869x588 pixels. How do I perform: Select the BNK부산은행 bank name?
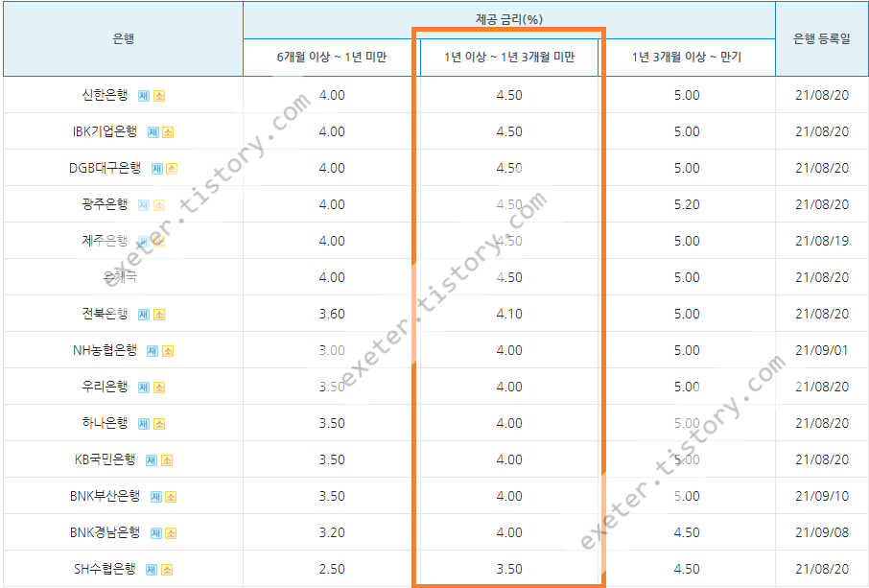pyautogui.click(x=105, y=496)
